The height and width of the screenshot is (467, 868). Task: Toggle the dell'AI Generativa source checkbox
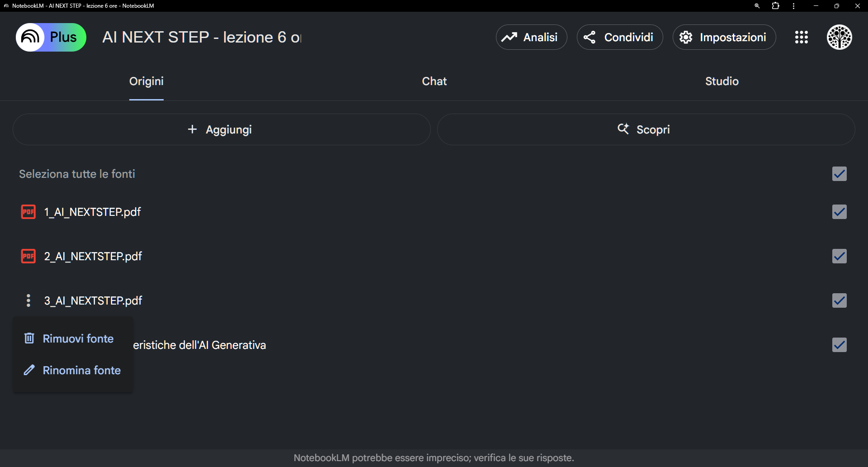point(840,345)
